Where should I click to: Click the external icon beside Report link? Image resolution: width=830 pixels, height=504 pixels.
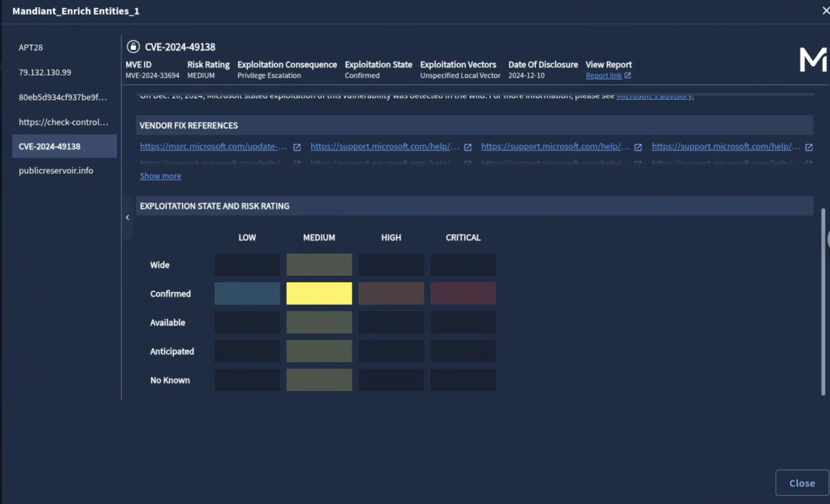(x=628, y=75)
